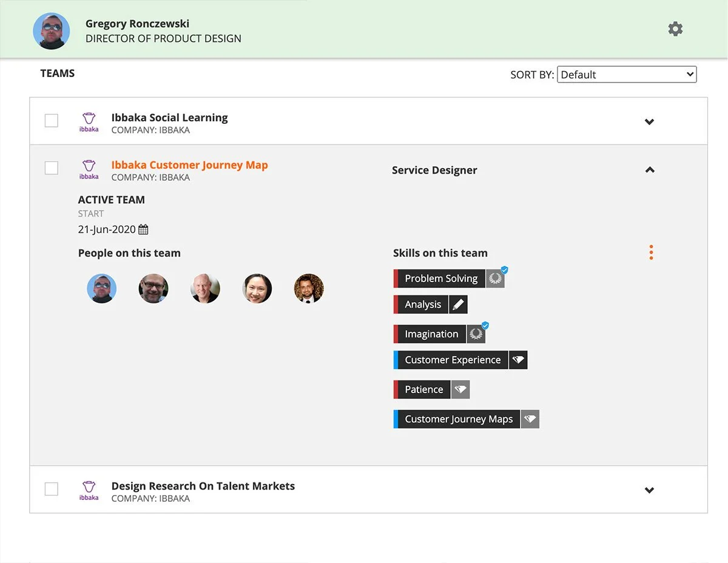The image size is (728, 563).
Task: Click the Ibbaka logo beside Social Learning
Action: coord(89,121)
